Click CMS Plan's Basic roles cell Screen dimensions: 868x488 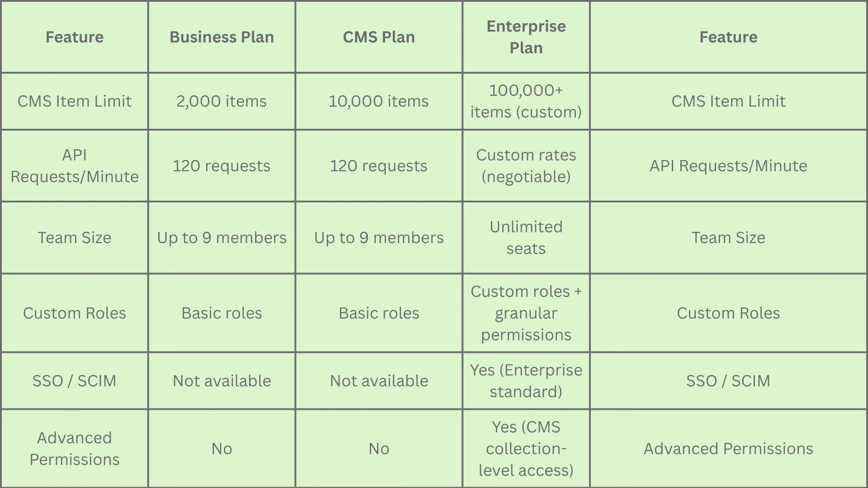(379, 313)
